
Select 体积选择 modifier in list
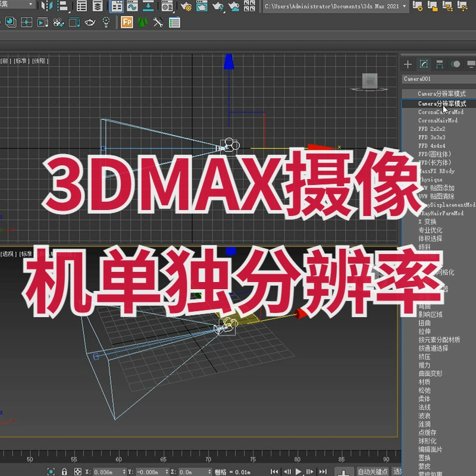[430, 239]
